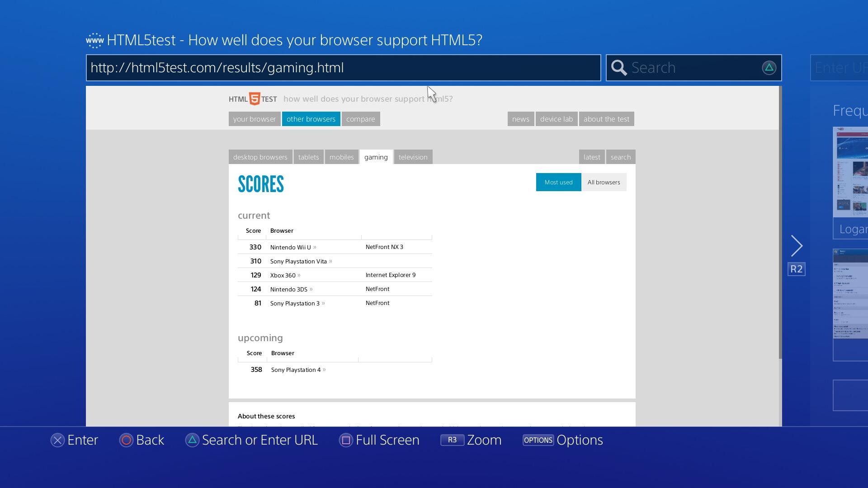The height and width of the screenshot is (488, 868).
Task: Click the www globe icon beside the page title
Action: (95, 40)
